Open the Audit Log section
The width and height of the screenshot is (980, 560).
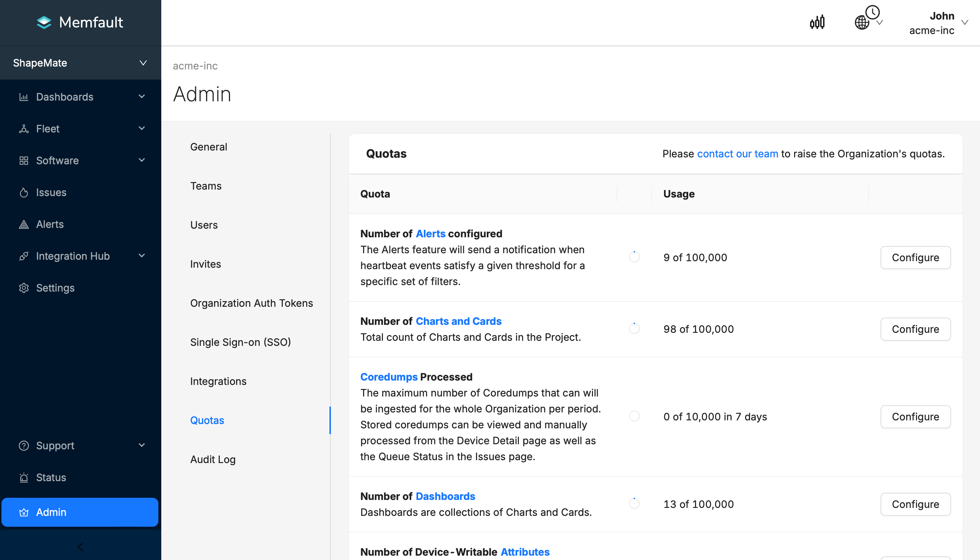(x=213, y=459)
